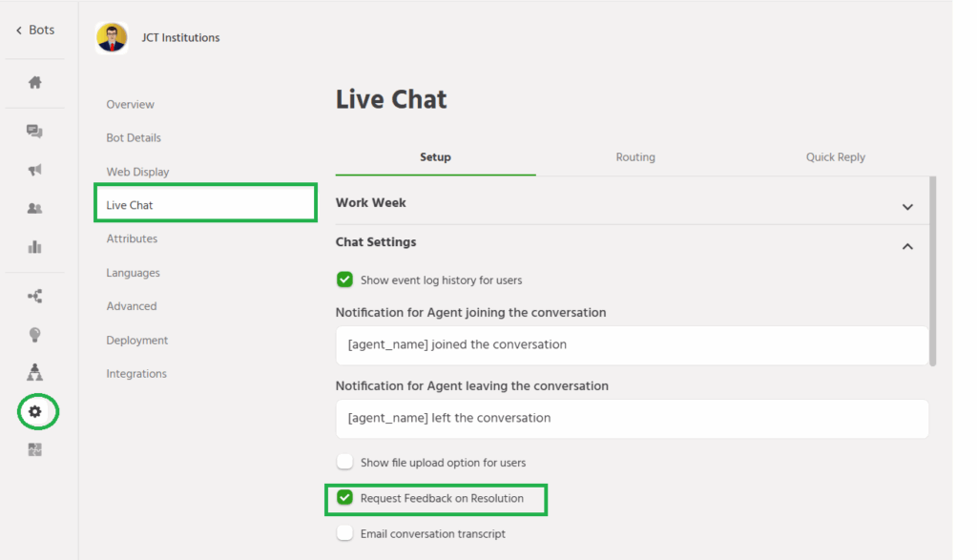Image resolution: width=977 pixels, height=560 pixels.
Task: Open the settings gear icon
Action: tap(35, 411)
